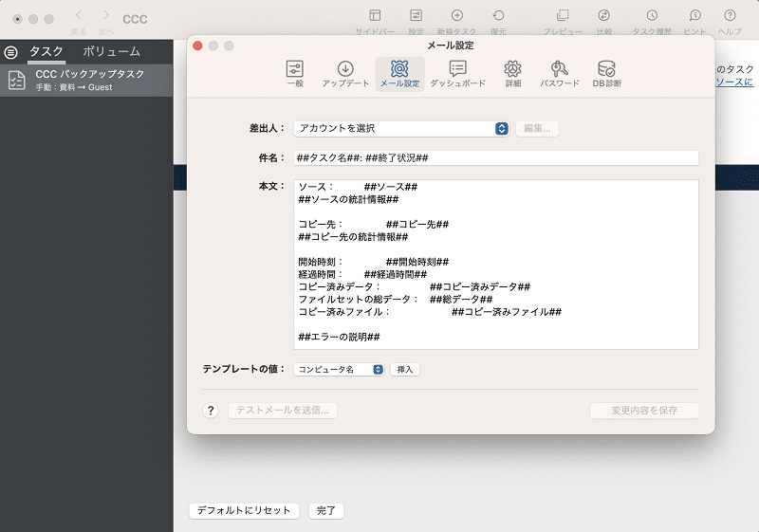759x532 pixels.
Task: Open the パスワード pane
Action: 560,74
